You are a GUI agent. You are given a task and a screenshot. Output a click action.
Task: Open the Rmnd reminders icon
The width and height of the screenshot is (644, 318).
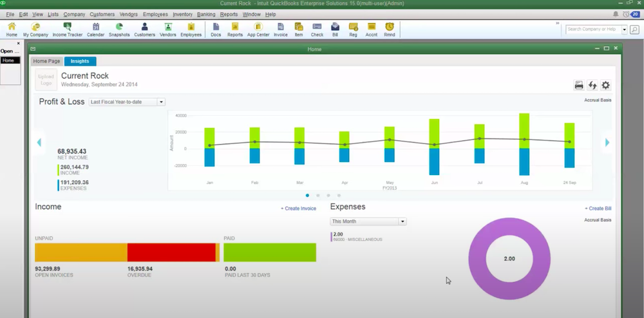click(390, 30)
